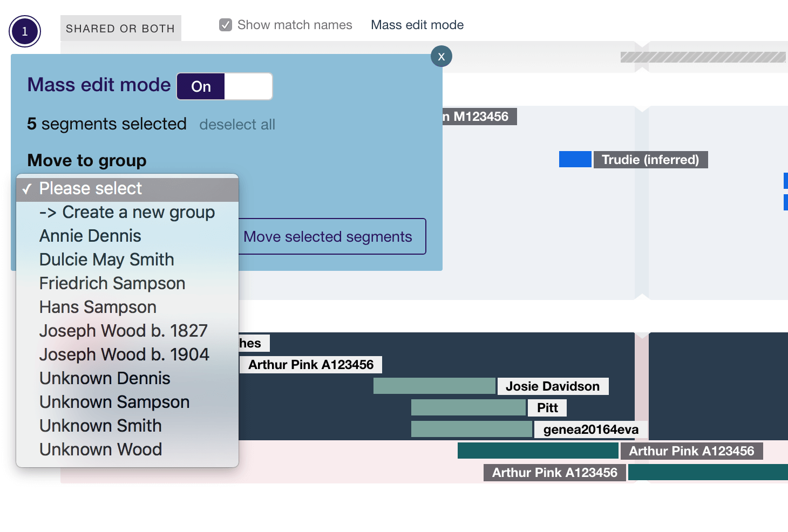
Task: Select Unknown Wood group option
Action: pyautogui.click(x=101, y=450)
